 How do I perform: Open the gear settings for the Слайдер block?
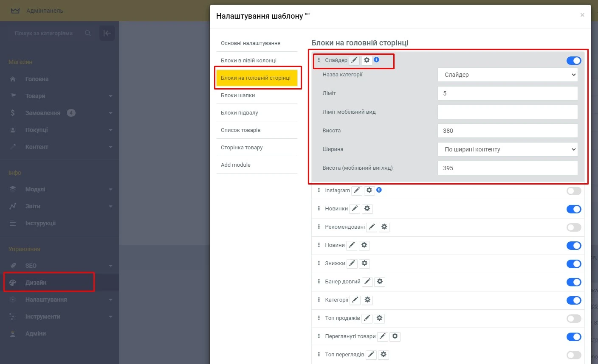click(x=367, y=60)
